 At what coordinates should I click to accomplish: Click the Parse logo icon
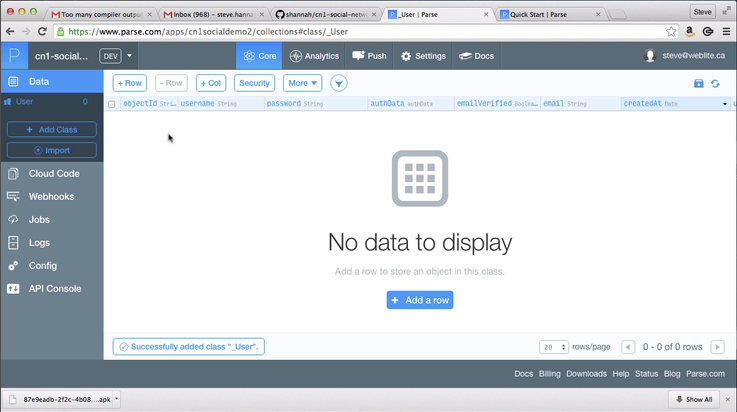coord(14,56)
